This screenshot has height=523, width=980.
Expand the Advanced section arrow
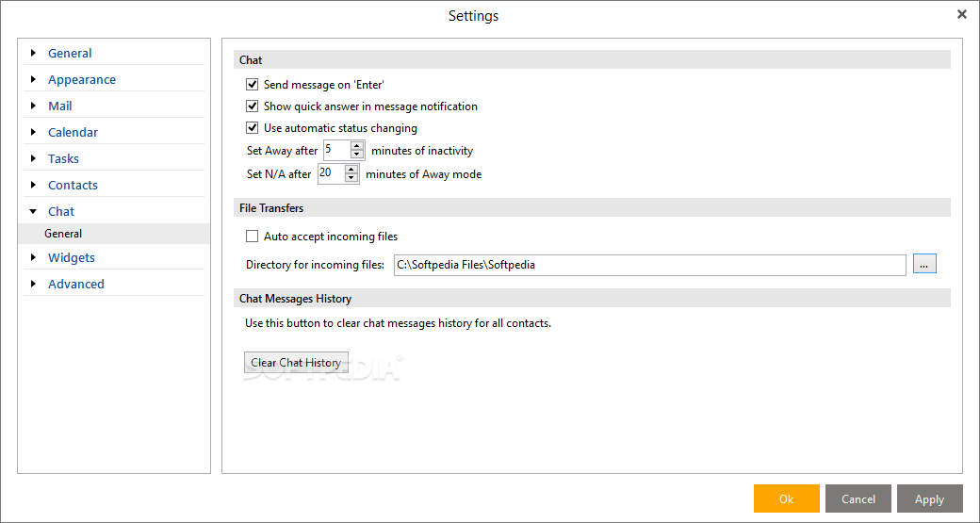[x=33, y=283]
